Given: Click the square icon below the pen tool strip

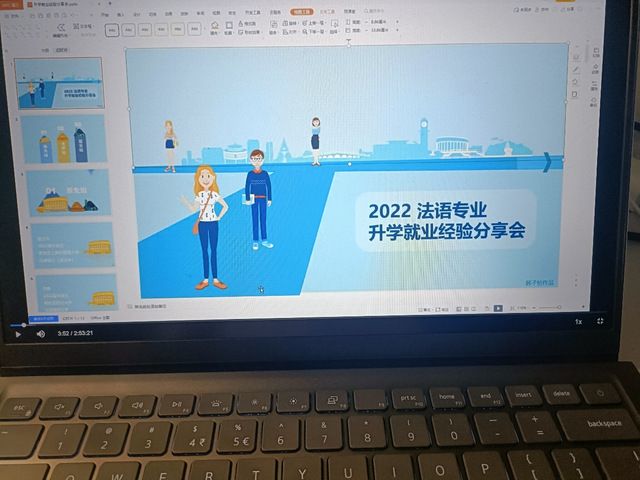Looking at the screenshot, I should pos(575,95).
